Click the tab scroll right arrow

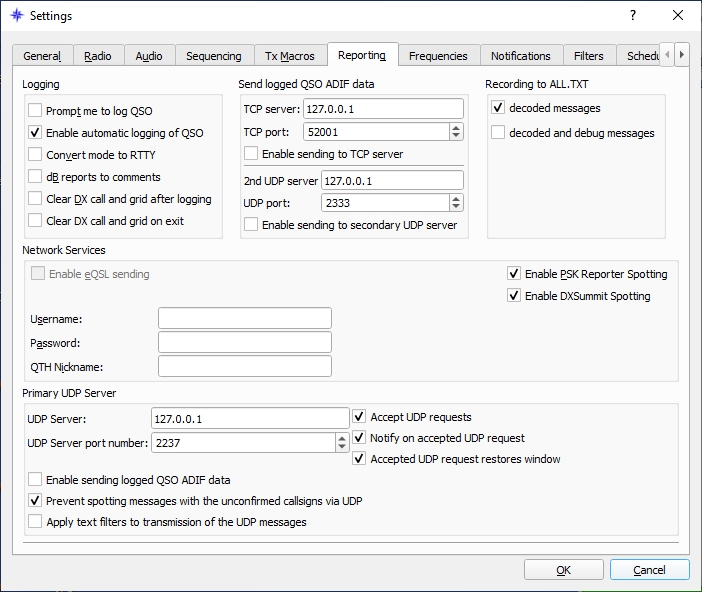[x=681, y=55]
